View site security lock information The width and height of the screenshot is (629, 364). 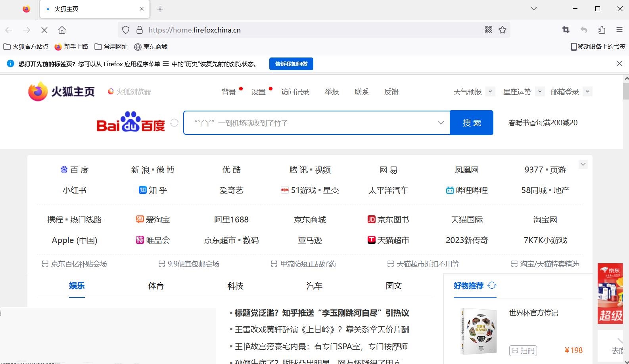pyautogui.click(x=139, y=30)
